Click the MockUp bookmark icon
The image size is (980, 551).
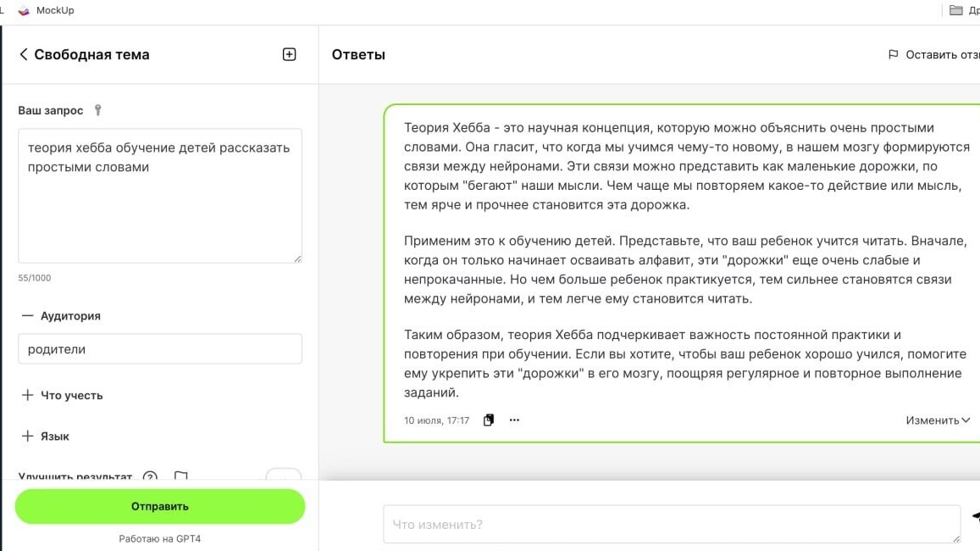pyautogui.click(x=24, y=10)
